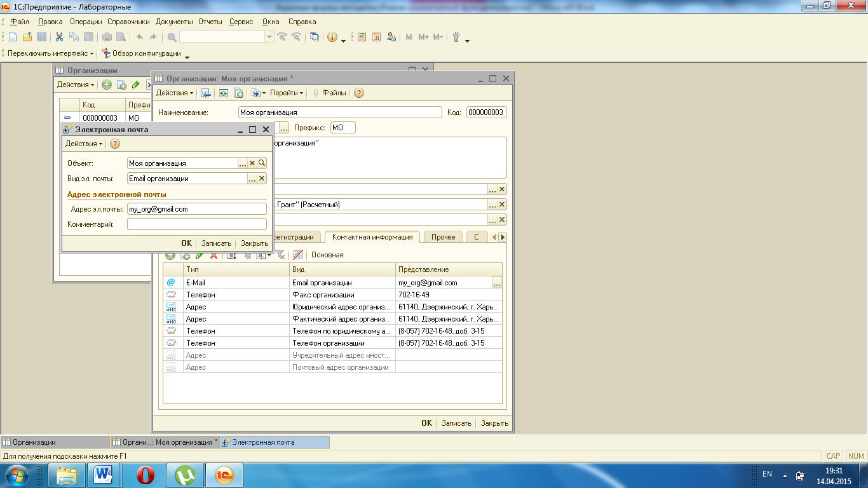Click Закрыть in Электронная почта window

click(254, 243)
